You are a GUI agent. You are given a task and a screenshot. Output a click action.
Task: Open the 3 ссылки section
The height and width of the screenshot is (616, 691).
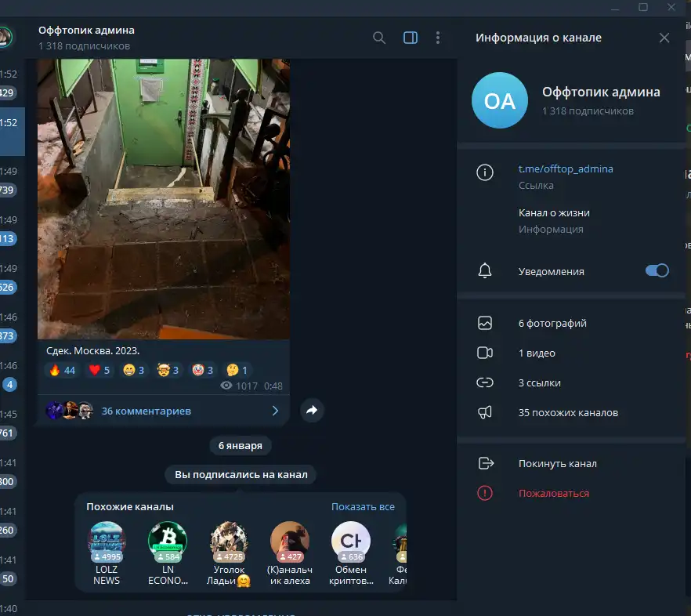coord(572,382)
